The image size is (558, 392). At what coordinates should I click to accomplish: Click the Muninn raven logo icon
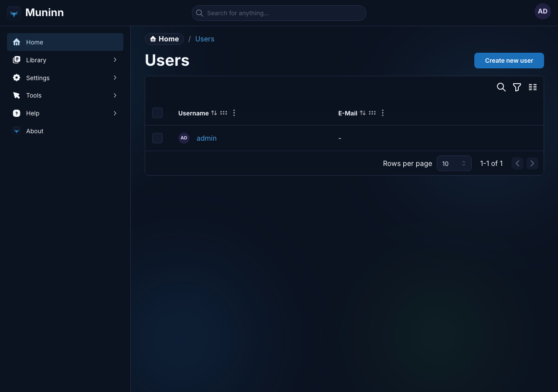pos(14,13)
